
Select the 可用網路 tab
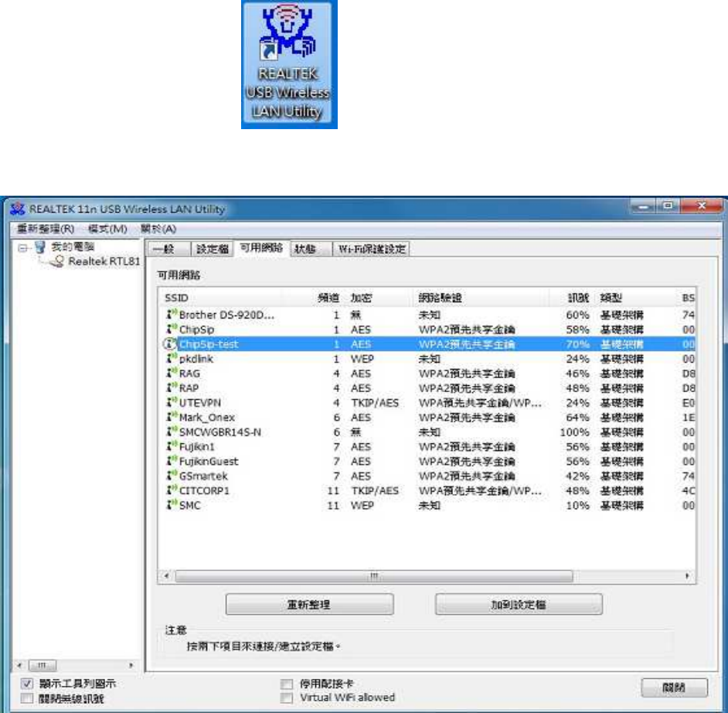pos(261,247)
